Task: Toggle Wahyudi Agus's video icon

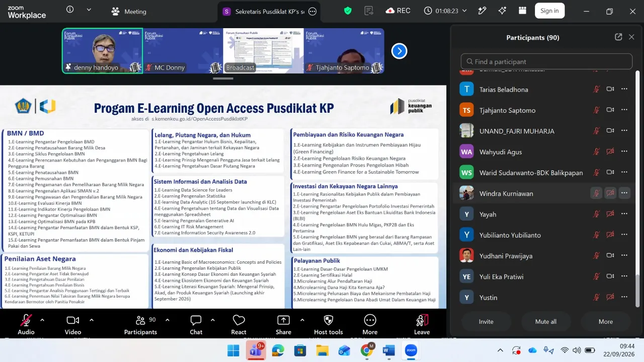Action: [x=610, y=152]
